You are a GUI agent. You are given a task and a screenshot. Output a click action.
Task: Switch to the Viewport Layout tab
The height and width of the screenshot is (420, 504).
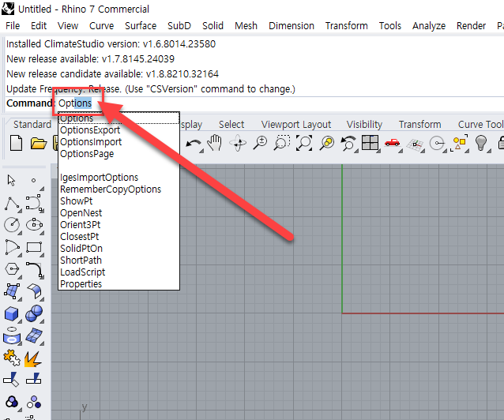point(296,125)
